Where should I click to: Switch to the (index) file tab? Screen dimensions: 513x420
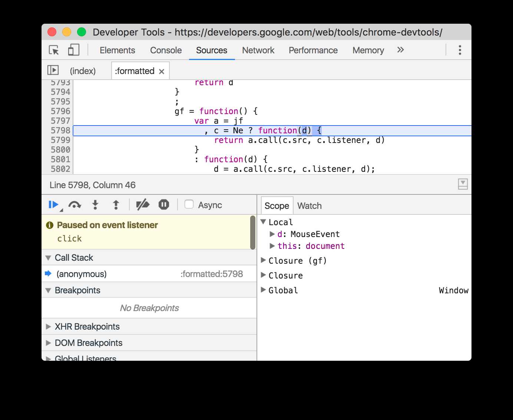(83, 71)
